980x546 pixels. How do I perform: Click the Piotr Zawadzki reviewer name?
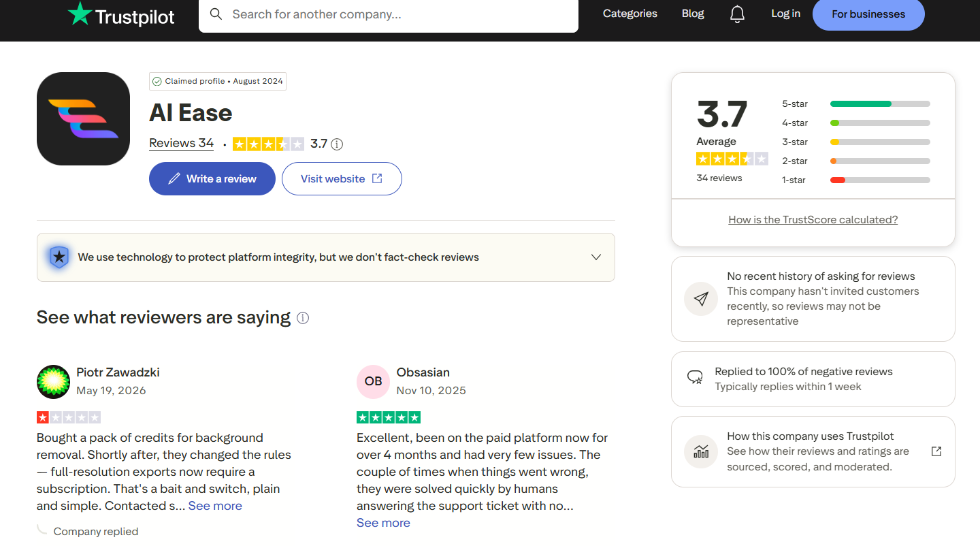click(118, 372)
